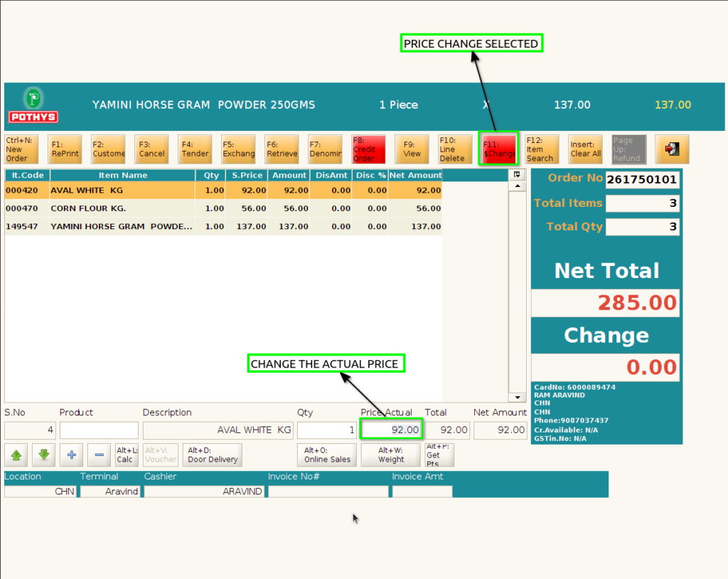Click the Net Amount column header
This screenshot has width=728, height=579.
(415, 175)
